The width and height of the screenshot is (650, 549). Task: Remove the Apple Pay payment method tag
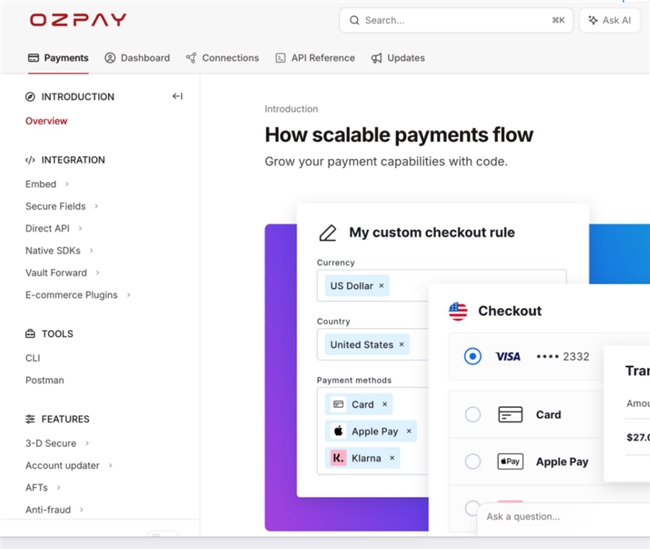click(x=408, y=432)
